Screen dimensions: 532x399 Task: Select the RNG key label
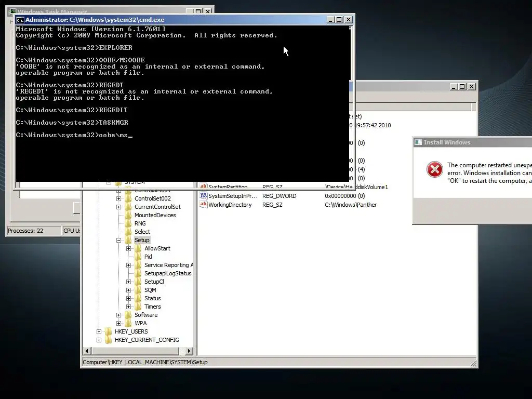tap(140, 223)
